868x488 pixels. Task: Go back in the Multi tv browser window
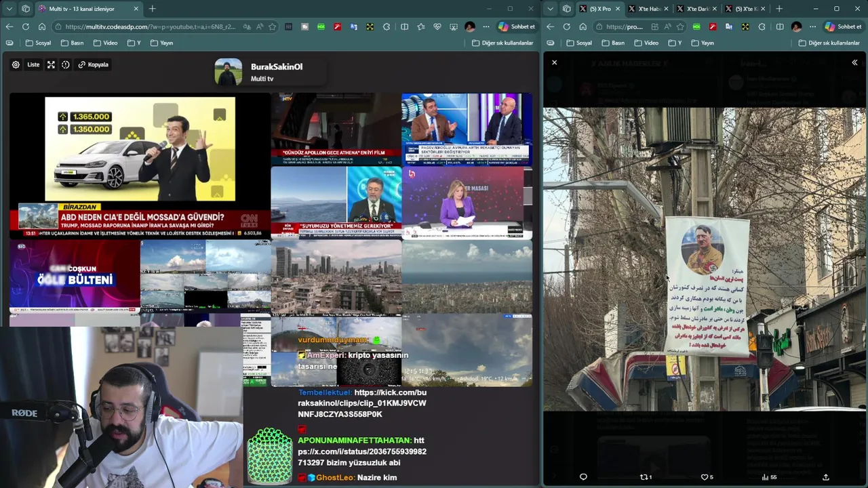coord(9,26)
